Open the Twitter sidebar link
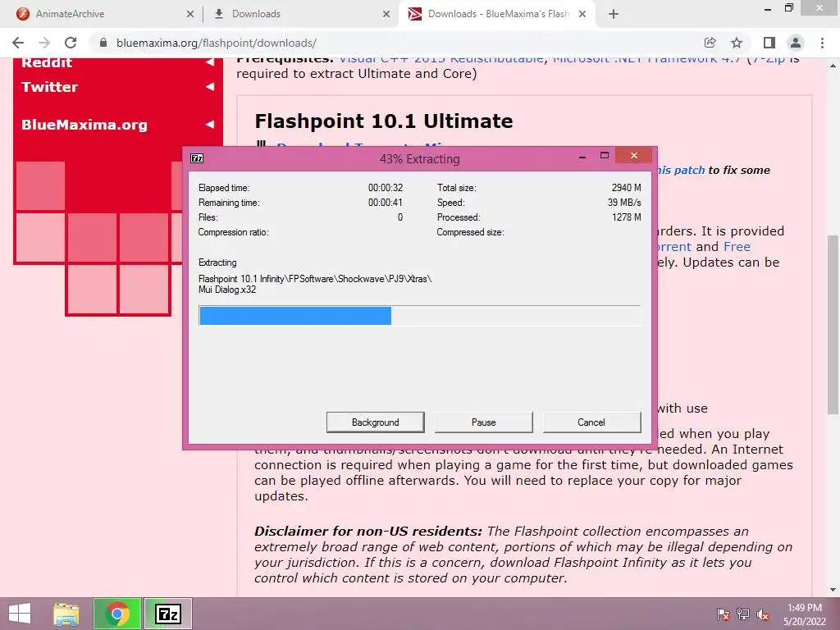 [49, 87]
